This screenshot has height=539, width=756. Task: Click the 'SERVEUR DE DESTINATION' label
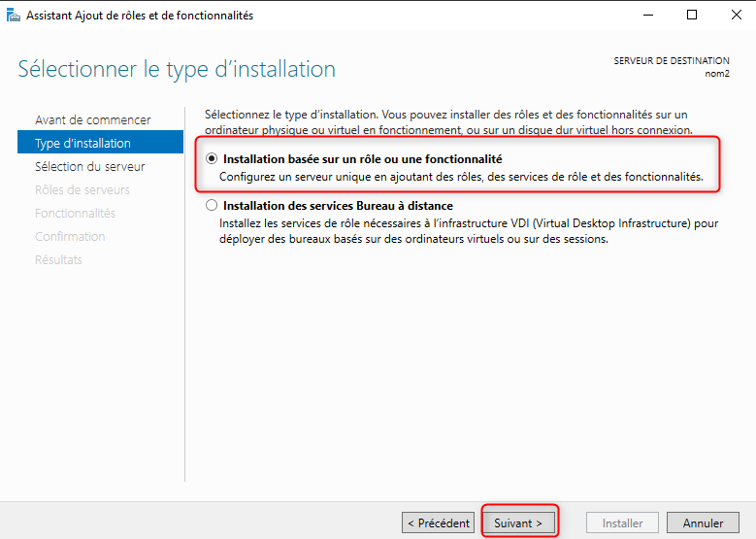coord(672,61)
